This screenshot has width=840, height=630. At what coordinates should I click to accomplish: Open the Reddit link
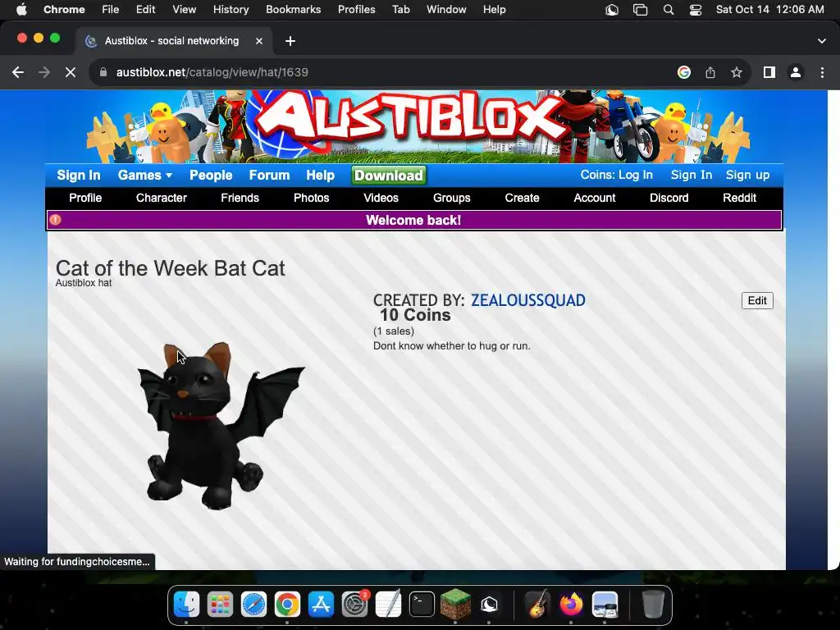(739, 198)
